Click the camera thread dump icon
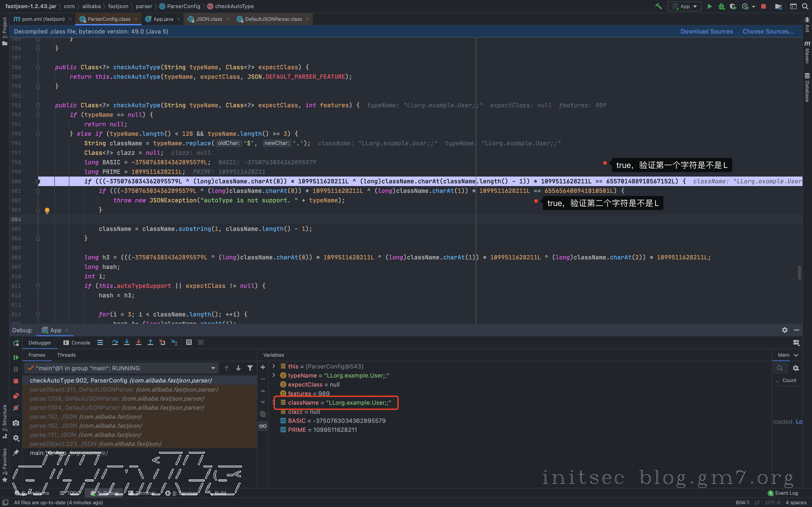 click(16, 423)
